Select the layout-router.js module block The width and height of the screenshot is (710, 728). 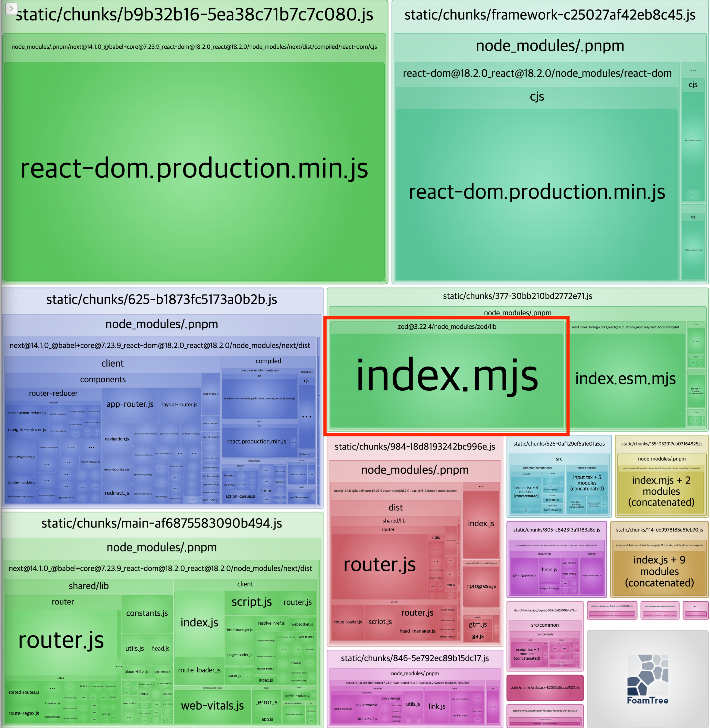click(x=179, y=405)
